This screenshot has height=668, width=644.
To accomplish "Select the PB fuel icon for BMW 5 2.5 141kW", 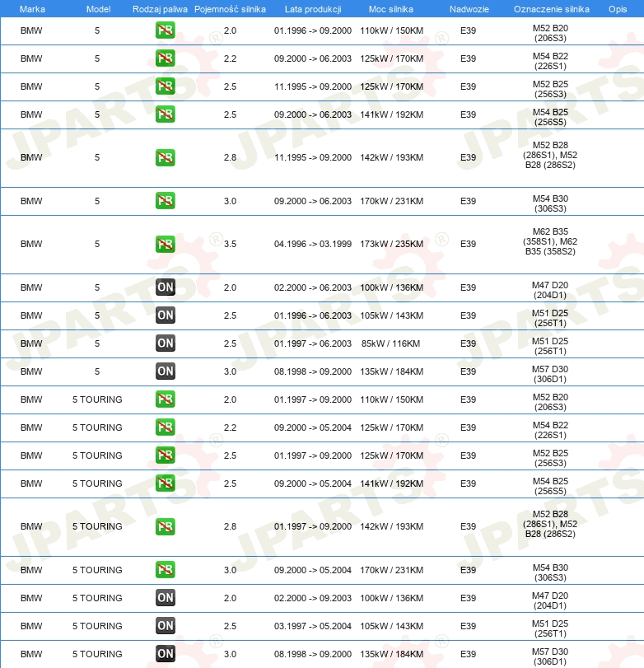I will [x=166, y=114].
